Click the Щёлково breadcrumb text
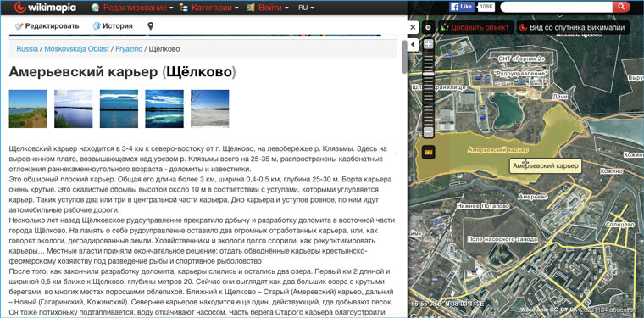Image resolution: width=644 pixels, height=318 pixels. pos(164,49)
